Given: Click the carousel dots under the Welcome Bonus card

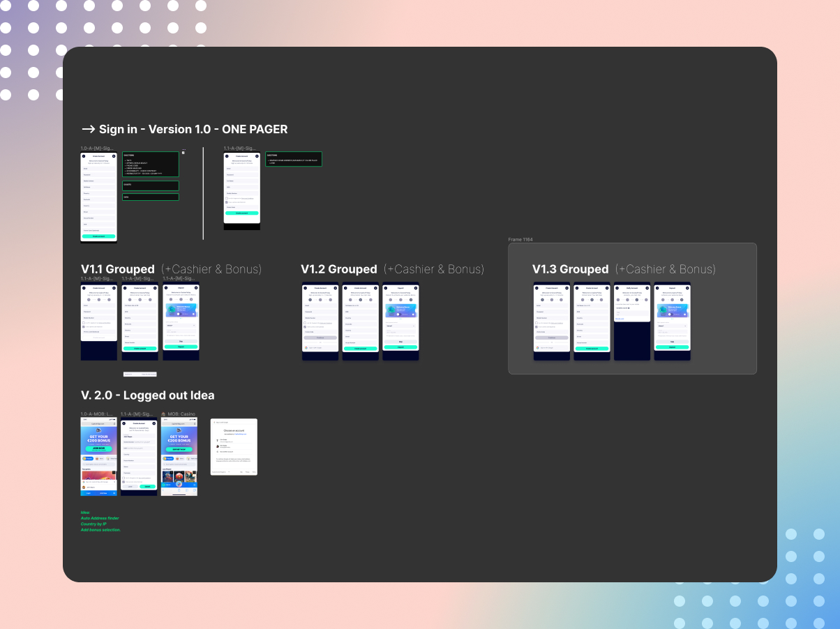Looking at the screenshot, I should pyautogui.click(x=181, y=318).
